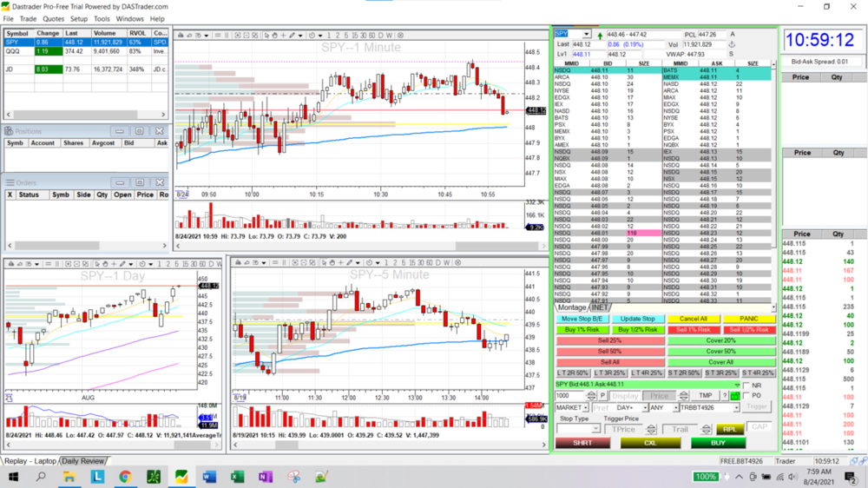Open the Quotes menu

point(53,18)
